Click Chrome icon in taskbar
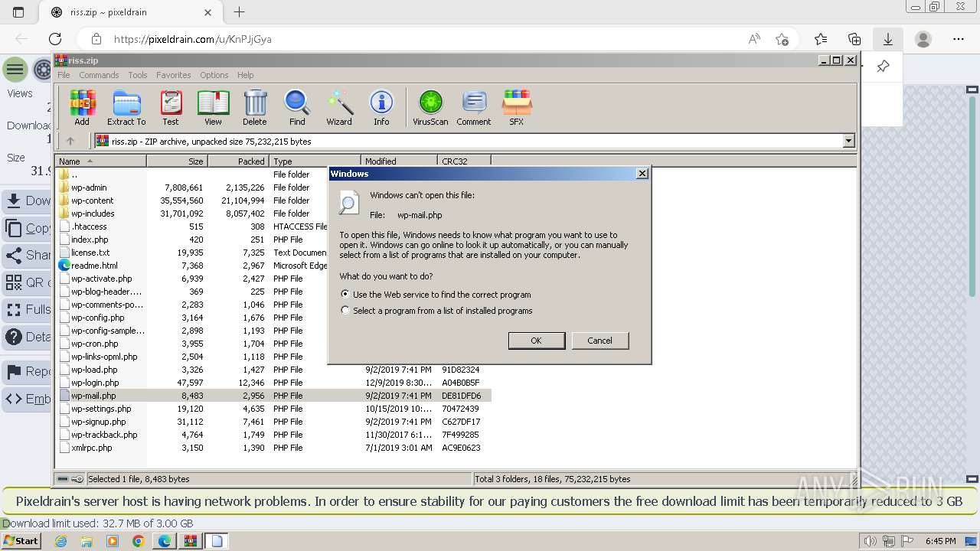 pyautogui.click(x=139, y=541)
